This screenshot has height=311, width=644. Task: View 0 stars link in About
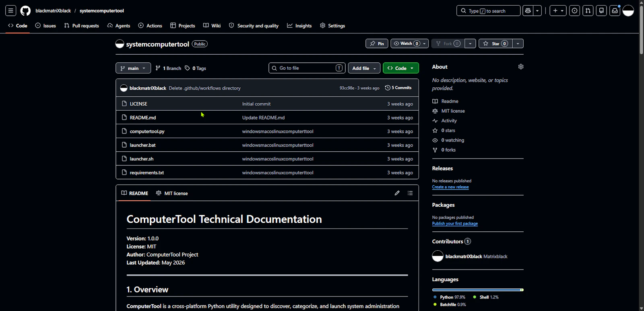(x=444, y=130)
